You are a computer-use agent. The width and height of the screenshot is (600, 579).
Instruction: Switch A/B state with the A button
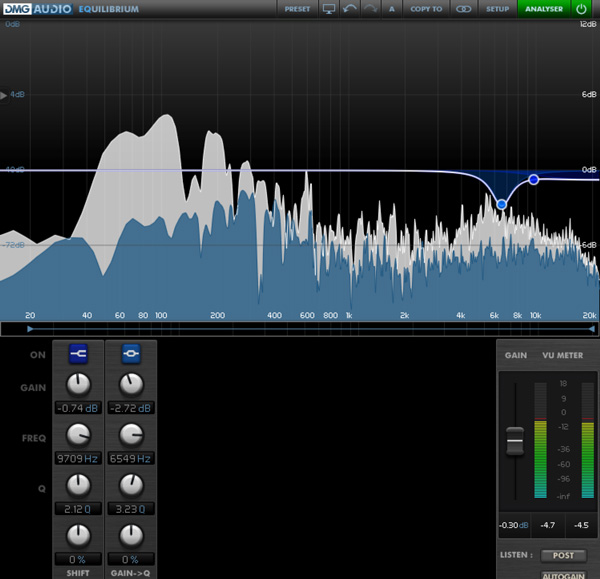pos(391,9)
